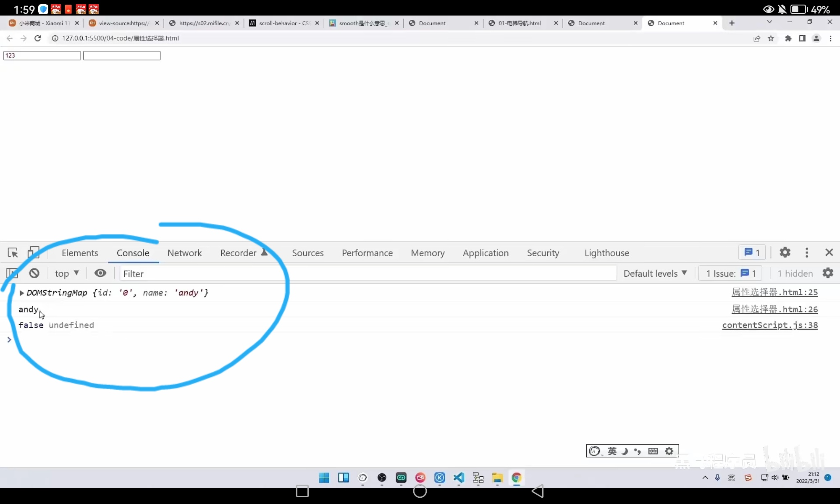Clear the console messages

pos(34,273)
